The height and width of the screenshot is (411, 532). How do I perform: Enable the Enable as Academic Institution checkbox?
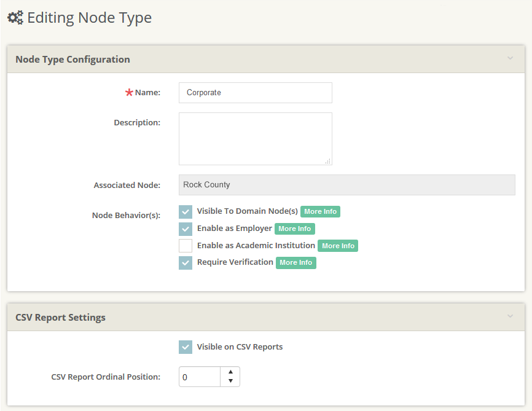(x=186, y=246)
